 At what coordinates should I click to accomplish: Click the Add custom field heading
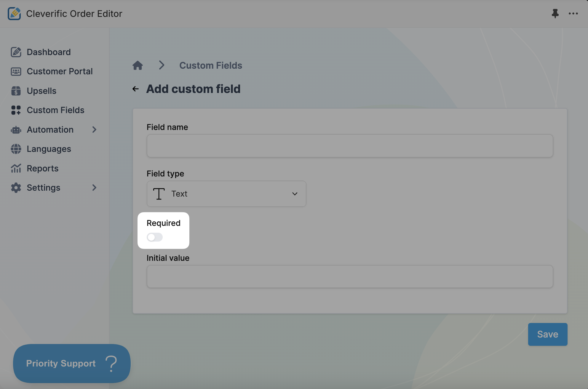[193, 89]
